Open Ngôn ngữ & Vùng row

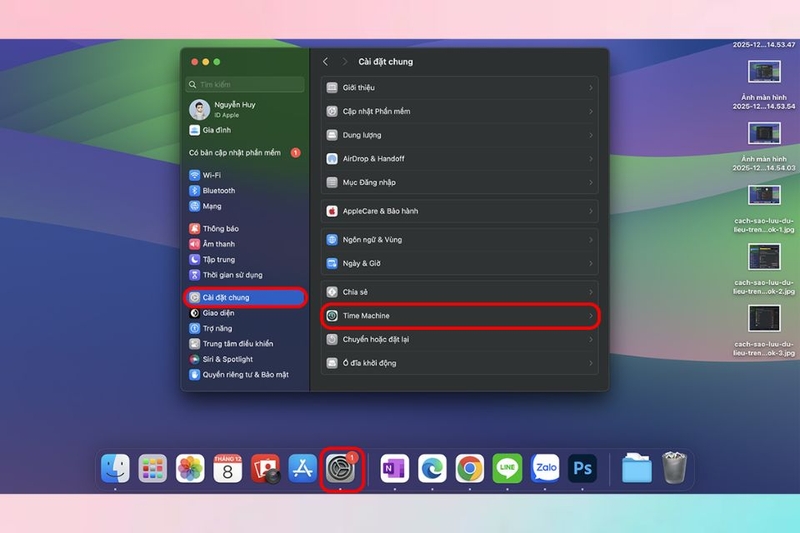tap(460, 240)
